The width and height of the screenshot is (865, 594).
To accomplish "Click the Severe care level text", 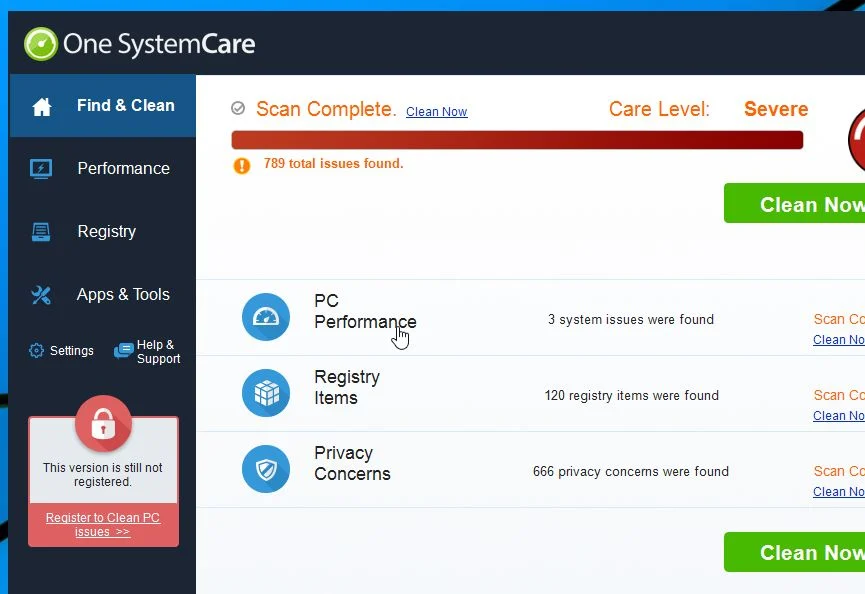I will coord(776,109).
